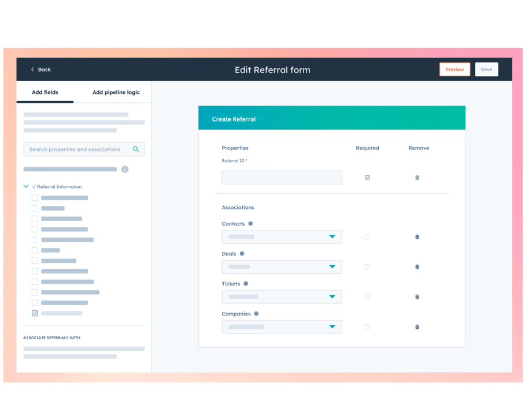Remove the Companies association with trash icon
The image size is (532, 411).
[x=417, y=326]
